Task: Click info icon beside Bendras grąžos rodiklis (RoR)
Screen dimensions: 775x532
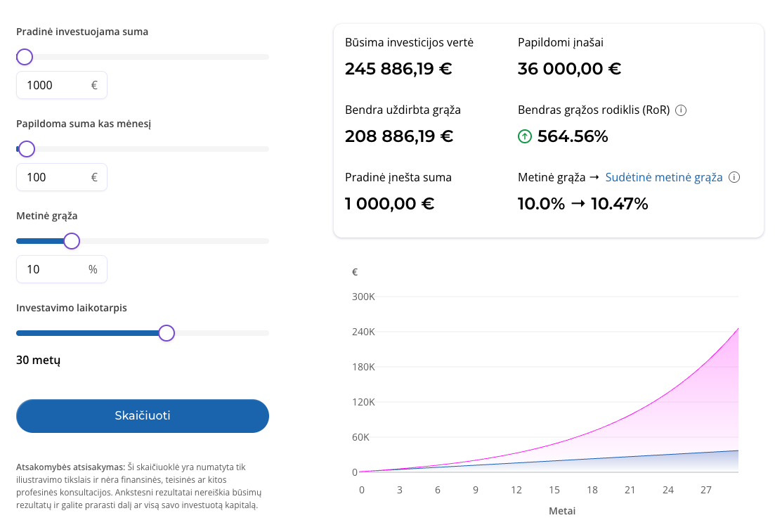Action: [680, 110]
